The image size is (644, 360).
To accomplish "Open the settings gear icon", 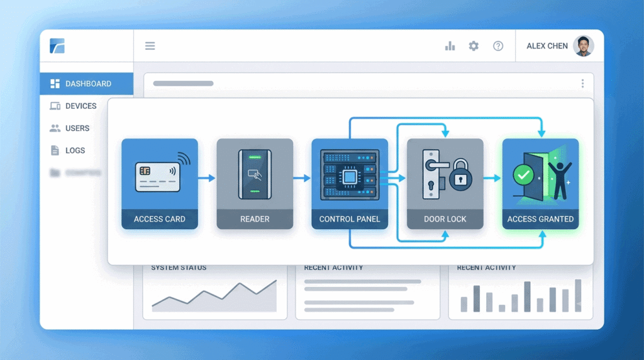I will pyautogui.click(x=474, y=46).
